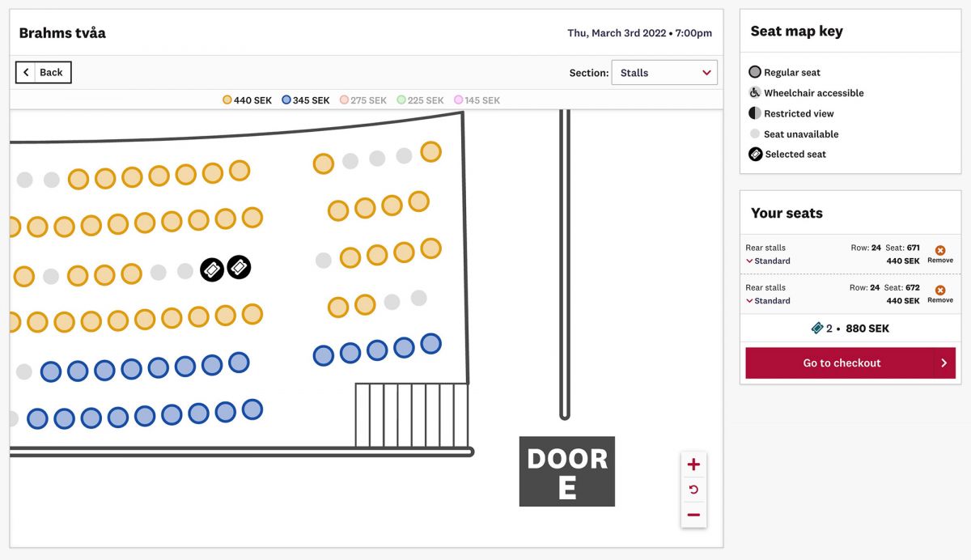Toggle the 145 SEK price filter
Screen dimensions: 971x560
(x=477, y=100)
